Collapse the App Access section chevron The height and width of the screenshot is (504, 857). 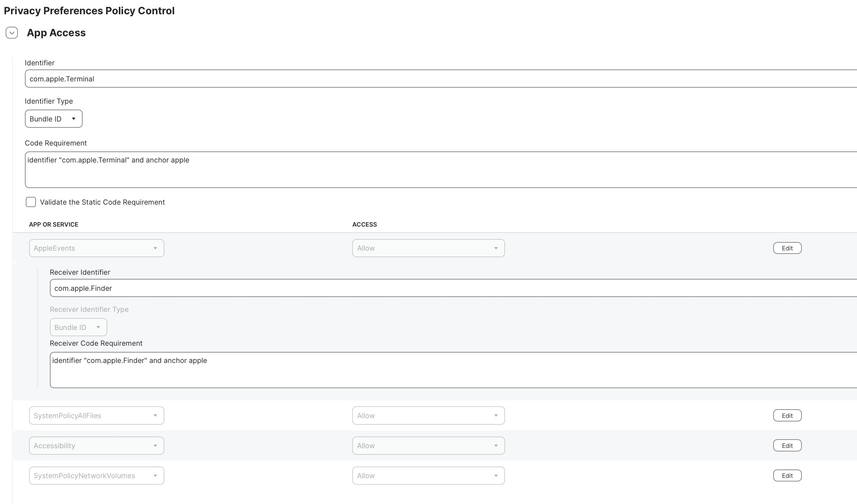[12, 33]
